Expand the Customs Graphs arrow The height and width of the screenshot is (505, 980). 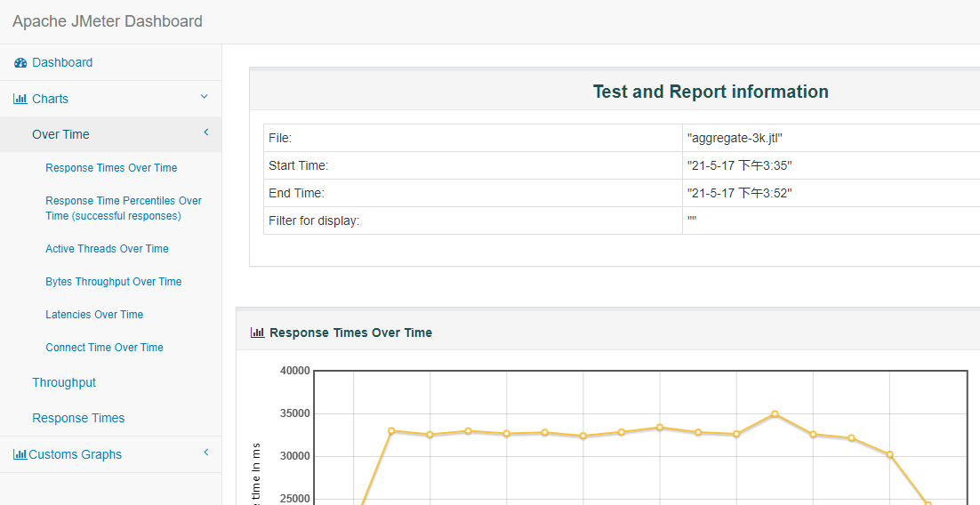(x=206, y=453)
